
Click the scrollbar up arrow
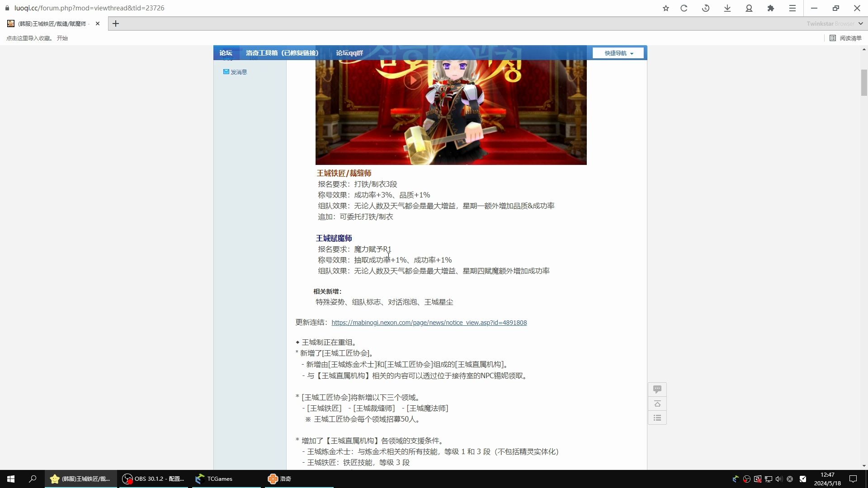[x=864, y=49]
